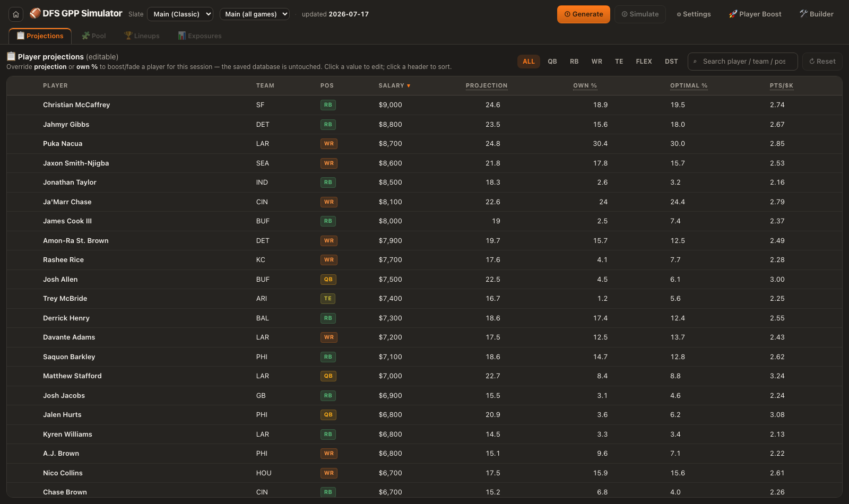Sort by the TEAM column header
Image resolution: width=849 pixels, height=504 pixels.
click(x=265, y=85)
